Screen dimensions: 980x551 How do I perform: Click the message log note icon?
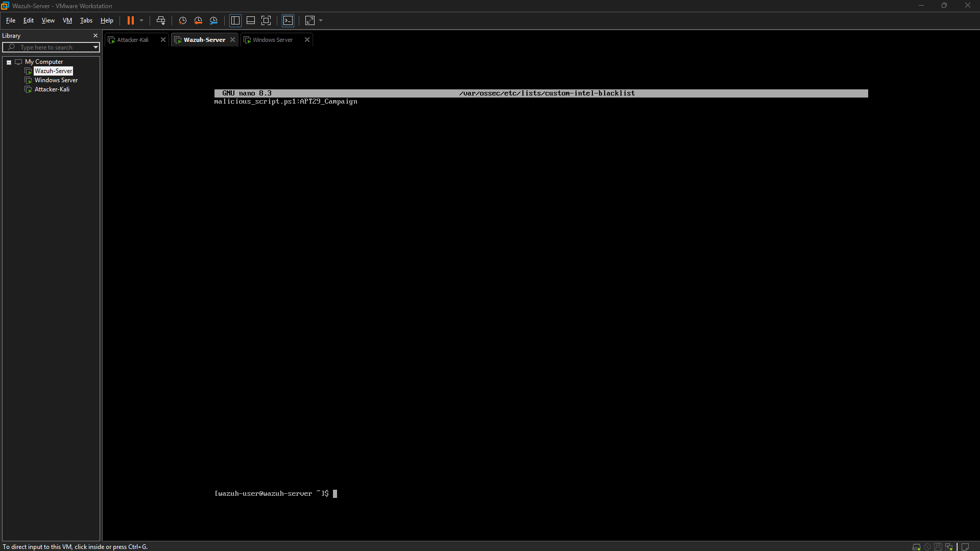coord(965,547)
